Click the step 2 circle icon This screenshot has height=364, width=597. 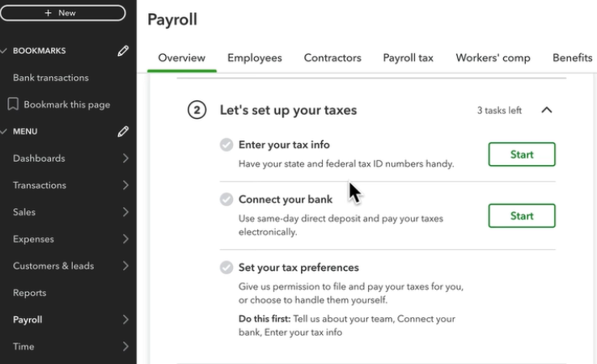[x=197, y=110]
